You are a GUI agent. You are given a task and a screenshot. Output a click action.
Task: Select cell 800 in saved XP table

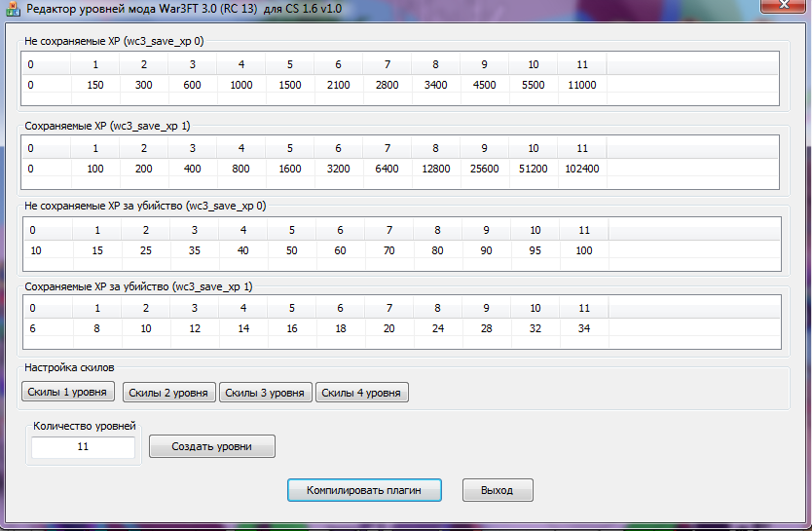[241, 169]
